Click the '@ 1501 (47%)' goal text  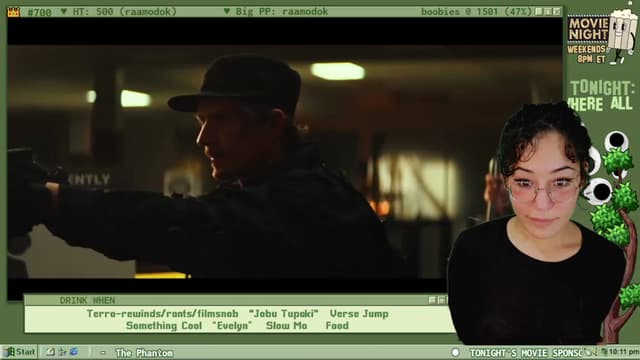click(x=498, y=12)
